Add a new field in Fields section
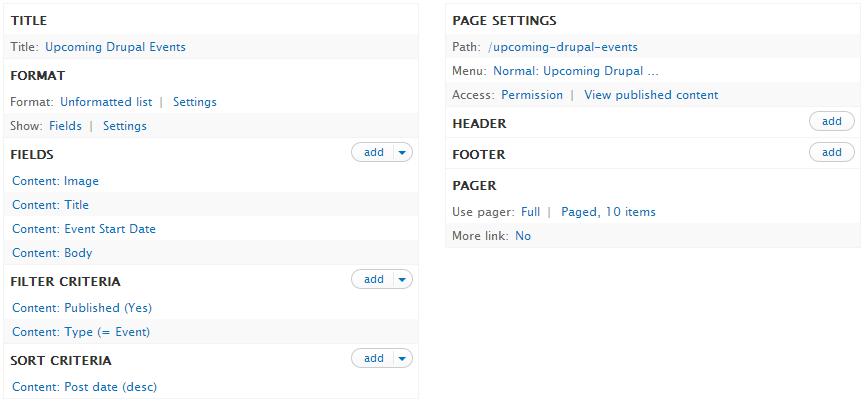 click(373, 153)
